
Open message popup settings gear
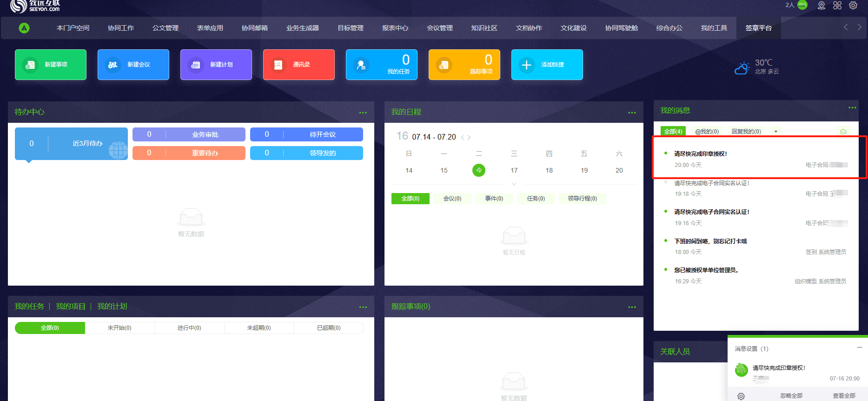click(741, 396)
